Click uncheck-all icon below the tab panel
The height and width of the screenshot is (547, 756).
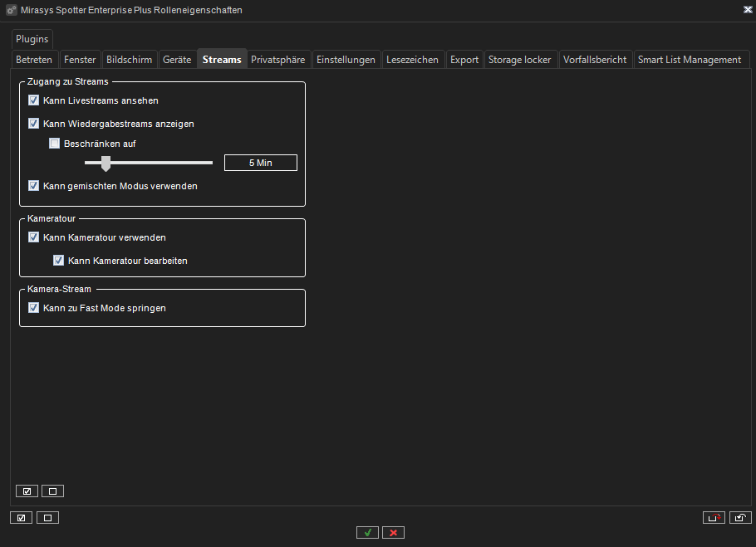click(x=47, y=518)
